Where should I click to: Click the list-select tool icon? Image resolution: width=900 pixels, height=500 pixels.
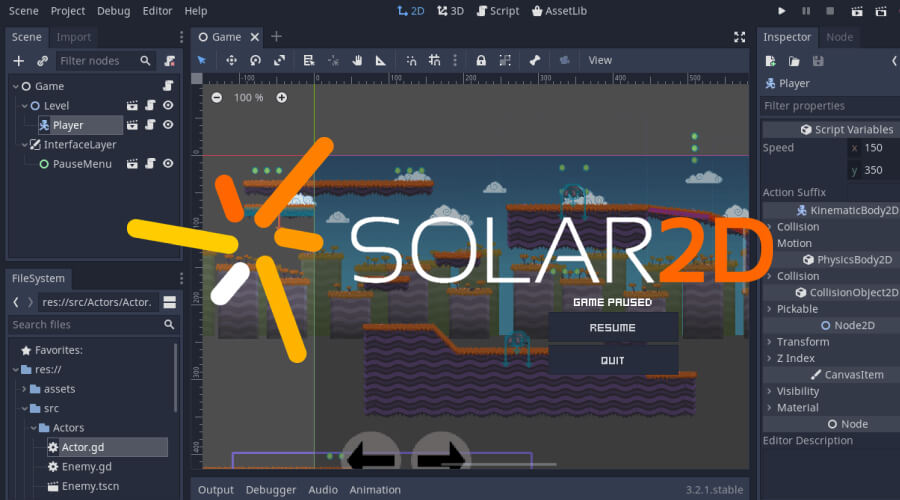click(309, 60)
